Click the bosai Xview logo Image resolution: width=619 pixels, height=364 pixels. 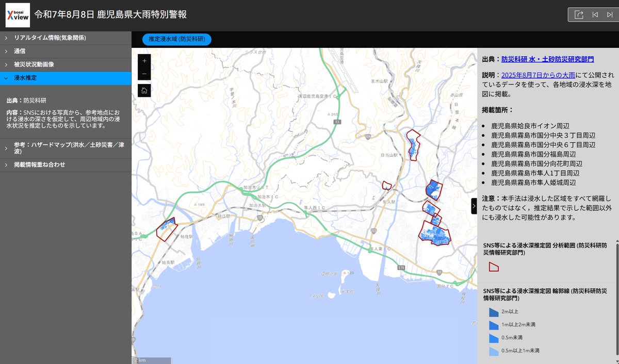(18, 15)
